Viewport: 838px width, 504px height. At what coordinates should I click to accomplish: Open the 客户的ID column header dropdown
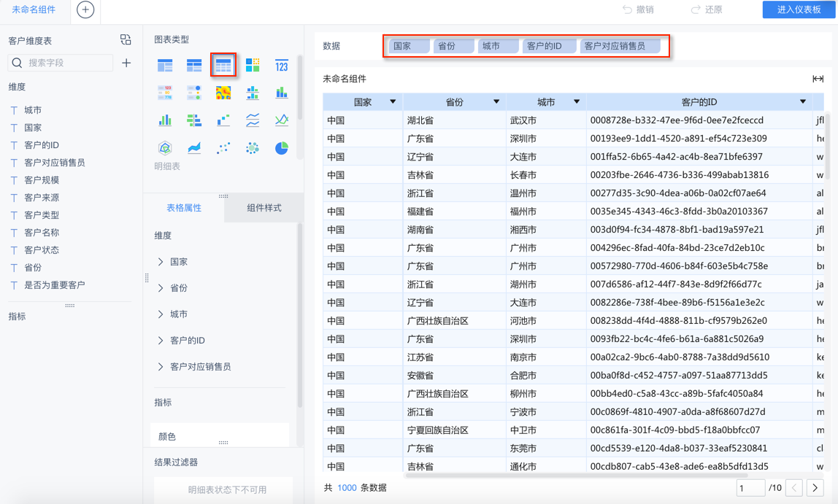click(803, 101)
